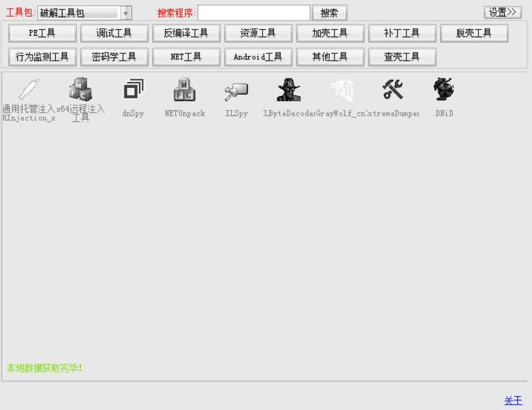
Task: Select the 破解工具包 combo box
Action: [x=84, y=13]
